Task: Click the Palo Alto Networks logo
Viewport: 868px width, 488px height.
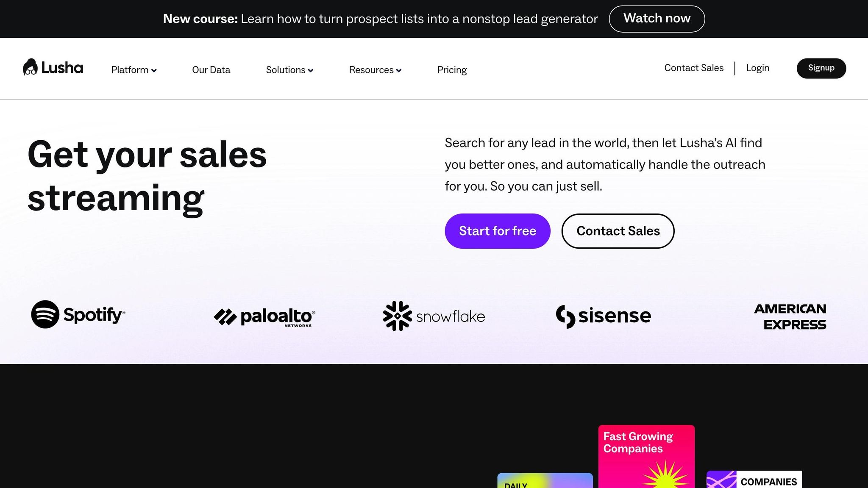Action: pyautogui.click(x=264, y=317)
